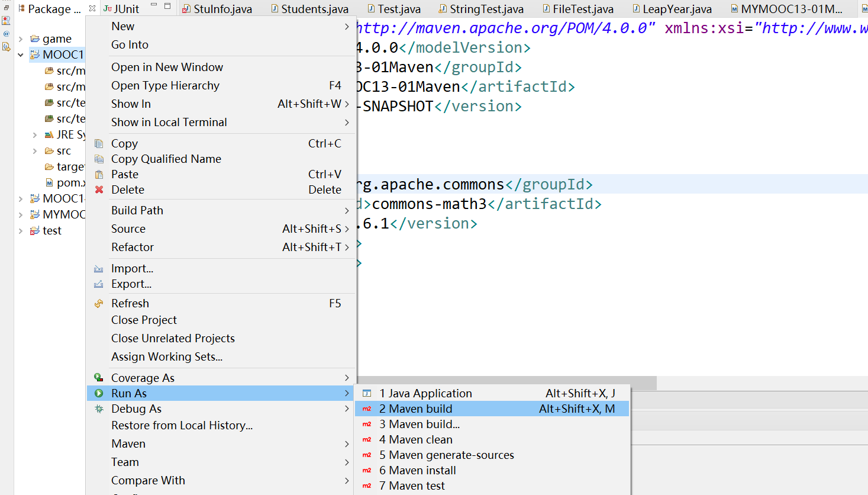The height and width of the screenshot is (495, 868).
Task: Open the Build Path submenu
Action: coord(221,211)
